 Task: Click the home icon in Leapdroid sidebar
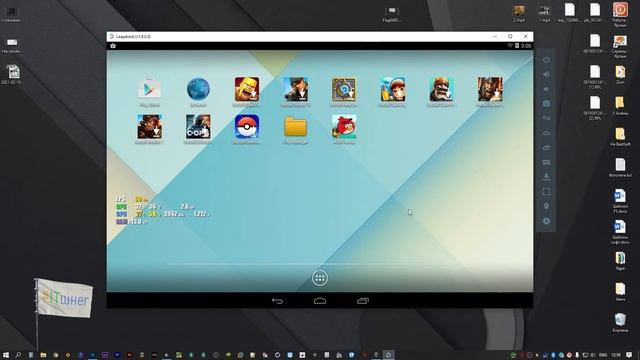click(x=546, y=133)
